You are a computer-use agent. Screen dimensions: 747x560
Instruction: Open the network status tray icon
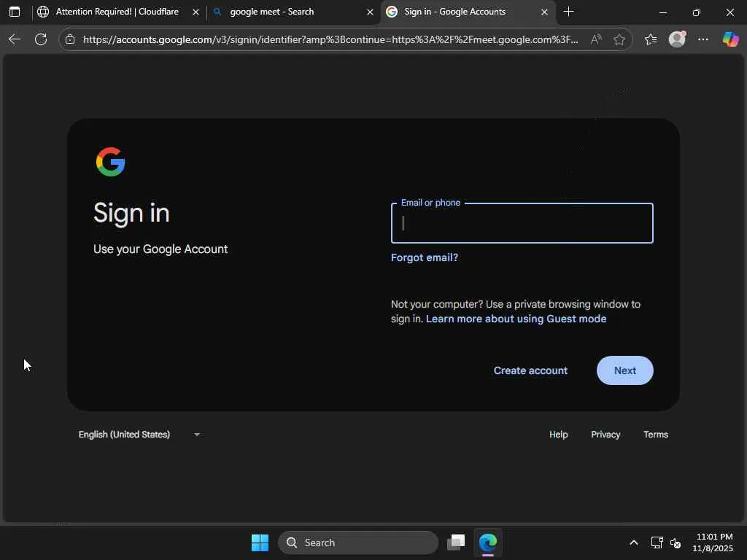(657, 542)
